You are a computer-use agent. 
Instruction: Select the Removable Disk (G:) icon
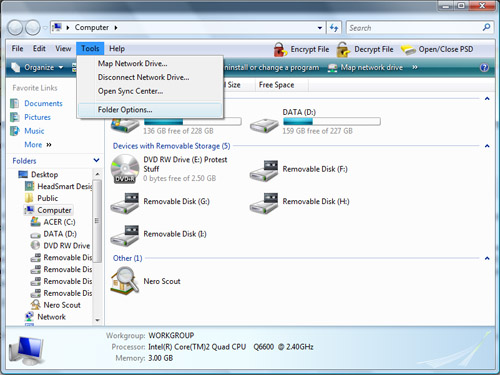coord(124,203)
